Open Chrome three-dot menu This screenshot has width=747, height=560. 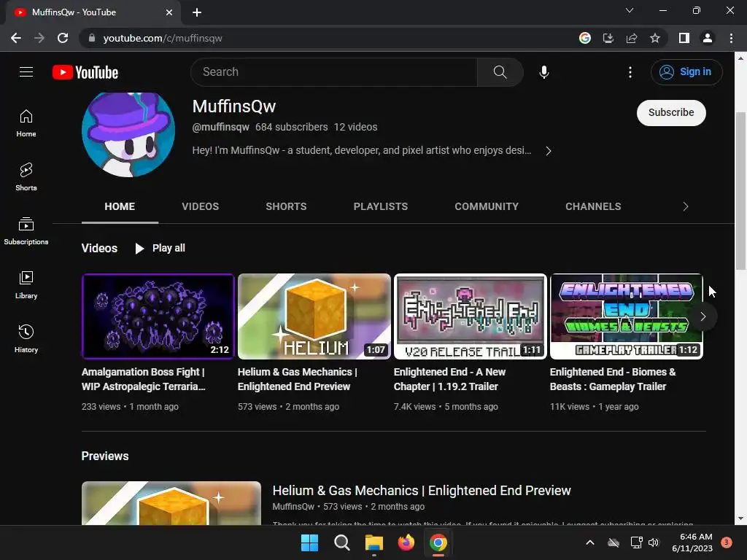(x=731, y=38)
